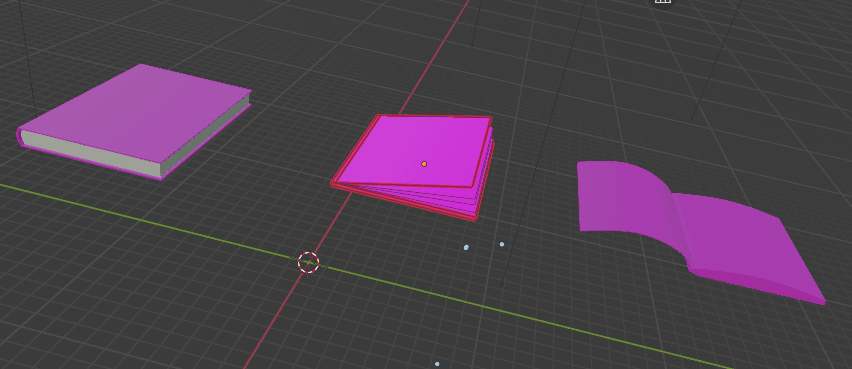Click the orange origin dot of selected object

tap(424, 164)
